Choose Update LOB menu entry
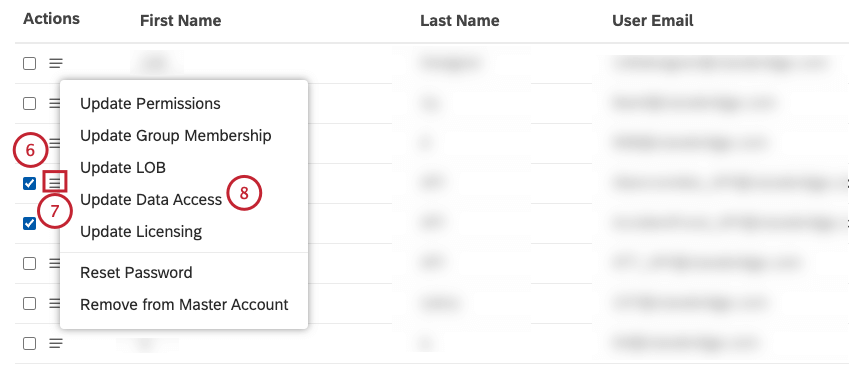Screen dimensions: 849x367 coord(123,168)
